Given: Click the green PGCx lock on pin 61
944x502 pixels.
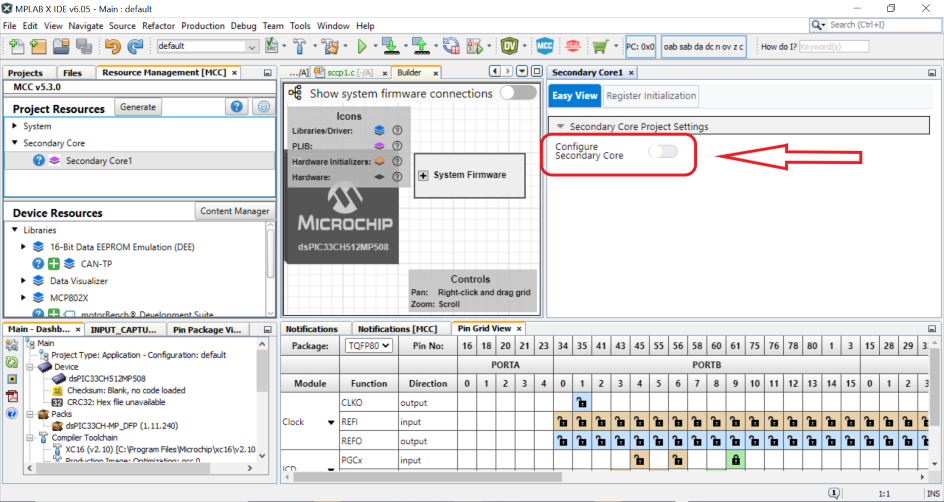Looking at the screenshot, I should click(x=735, y=460).
